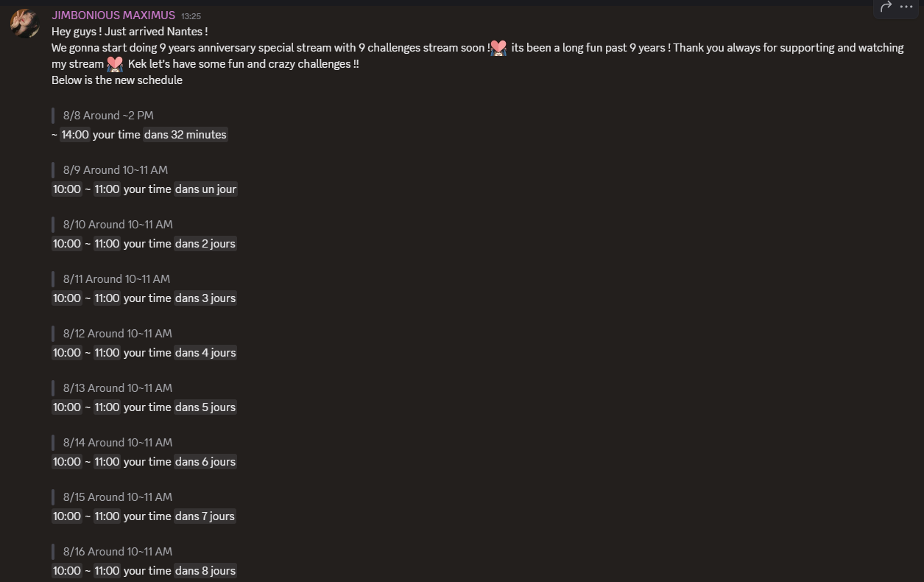Image resolution: width=924 pixels, height=582 pixels.
Task: Click the 'dans un jour' relative timestamp
Action: (x=206, y=189)
